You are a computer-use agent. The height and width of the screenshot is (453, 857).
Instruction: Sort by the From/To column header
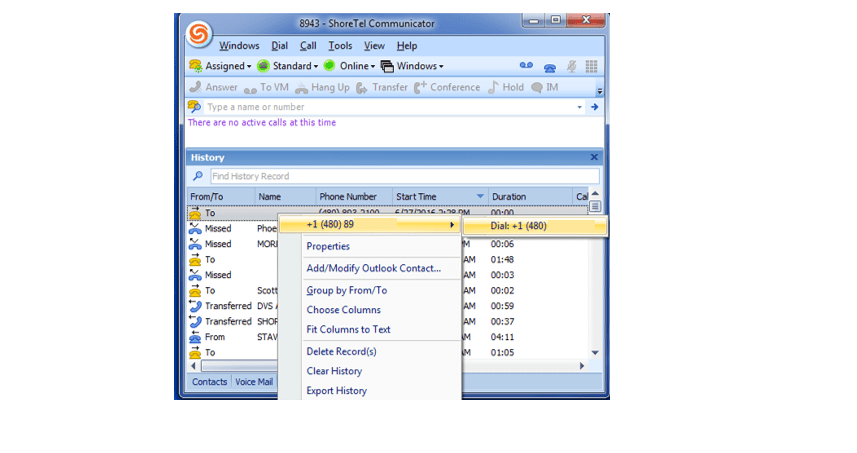coord(221,197)
